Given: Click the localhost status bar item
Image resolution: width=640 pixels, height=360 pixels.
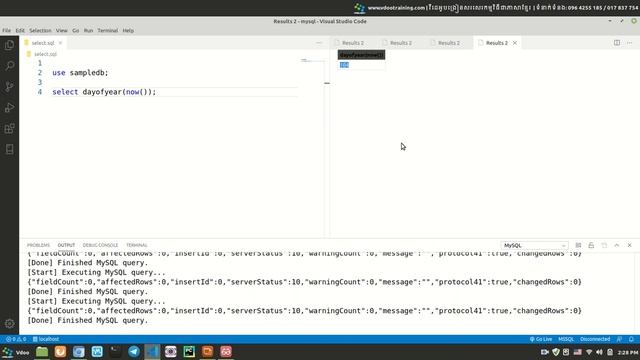Looking at the screenshot, I should (x=46, y=339).
